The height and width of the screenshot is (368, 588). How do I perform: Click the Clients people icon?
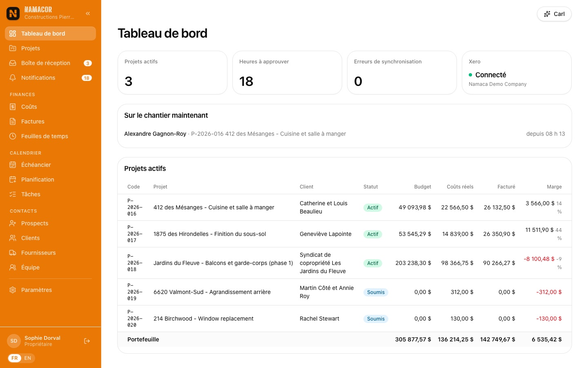point(13,238)
